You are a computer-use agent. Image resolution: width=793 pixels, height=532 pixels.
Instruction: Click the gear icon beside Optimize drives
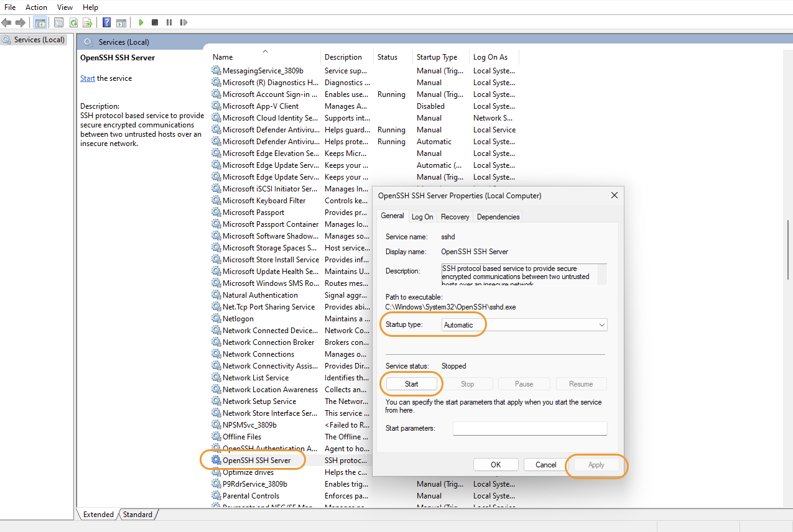tap(216, 472)
